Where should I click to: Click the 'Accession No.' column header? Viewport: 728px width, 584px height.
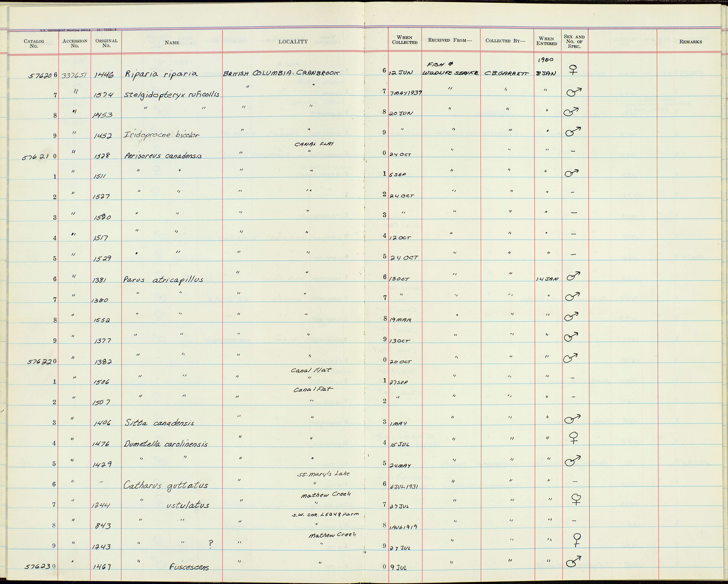coord(75,43)
